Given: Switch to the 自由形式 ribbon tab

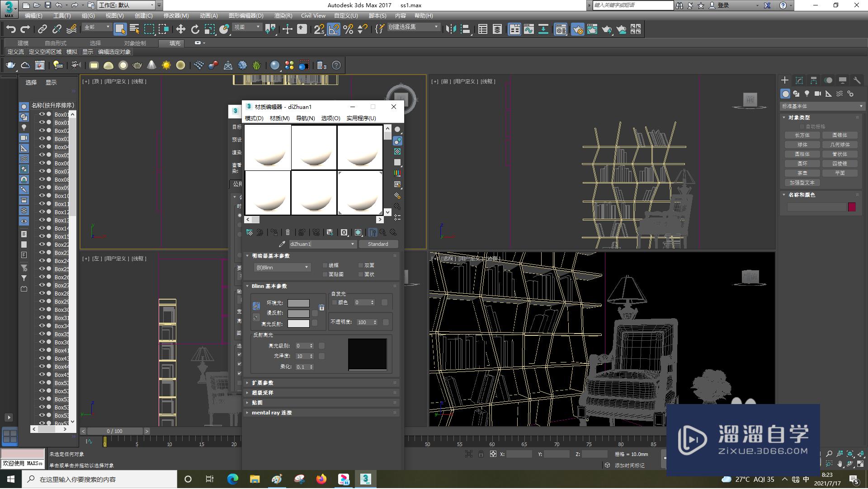Looking at the screenshot, I should [x=55, y=43].
